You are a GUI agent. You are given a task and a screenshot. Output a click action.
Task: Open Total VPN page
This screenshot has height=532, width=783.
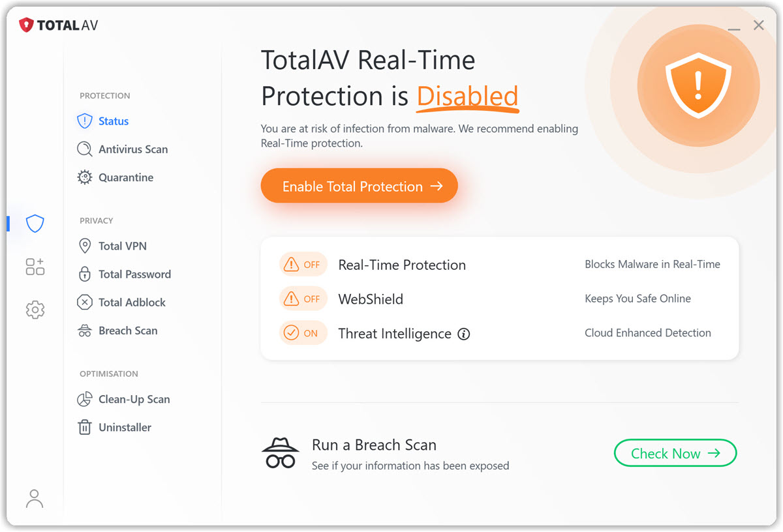122,246
